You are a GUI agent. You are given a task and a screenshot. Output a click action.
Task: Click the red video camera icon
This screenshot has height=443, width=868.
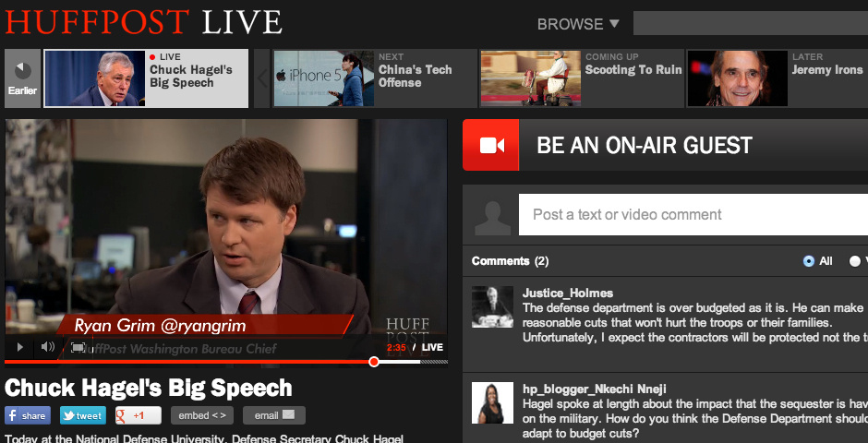[491, 145]
